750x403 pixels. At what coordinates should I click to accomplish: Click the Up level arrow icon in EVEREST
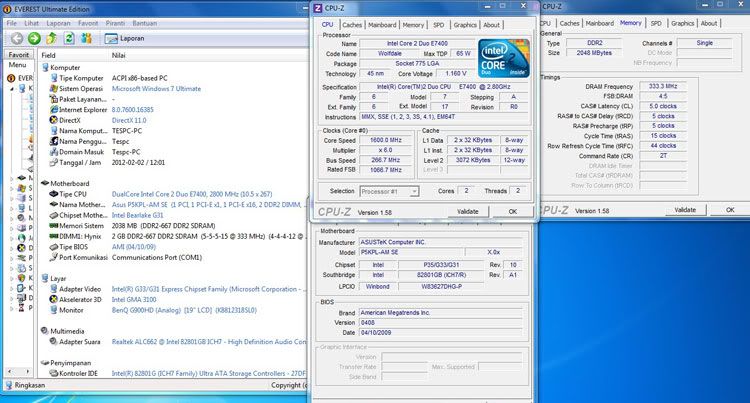52,38
